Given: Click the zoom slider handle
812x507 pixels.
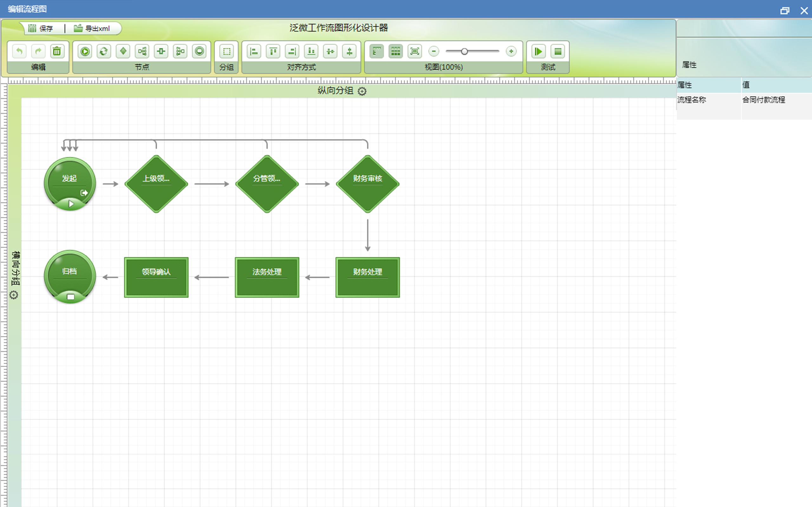Looking at the screenshot, I should (x=464, y=51).
